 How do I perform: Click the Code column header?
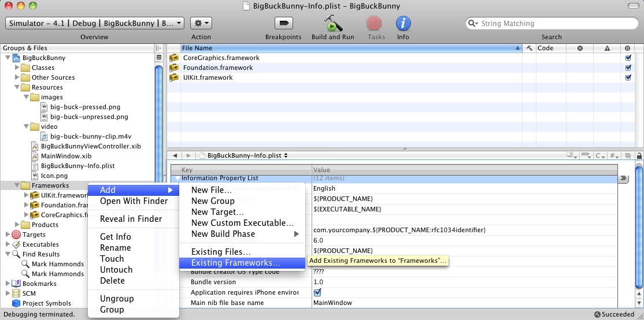tap(551, 48)
